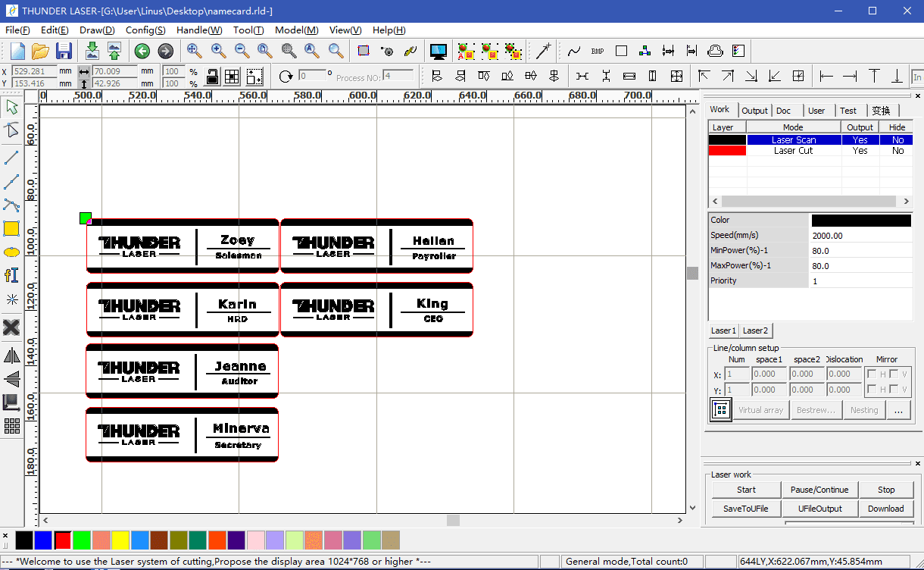Click the "..." button next to Nesting
The width and height of the screenshot is (924, 570).
(898, 410)
